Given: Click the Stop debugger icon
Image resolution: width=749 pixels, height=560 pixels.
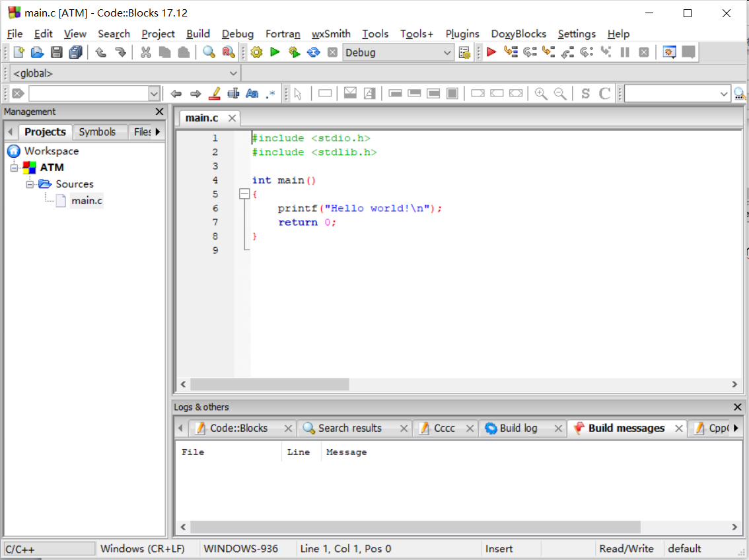Looking at the screenshot, I should coord(644,53).
